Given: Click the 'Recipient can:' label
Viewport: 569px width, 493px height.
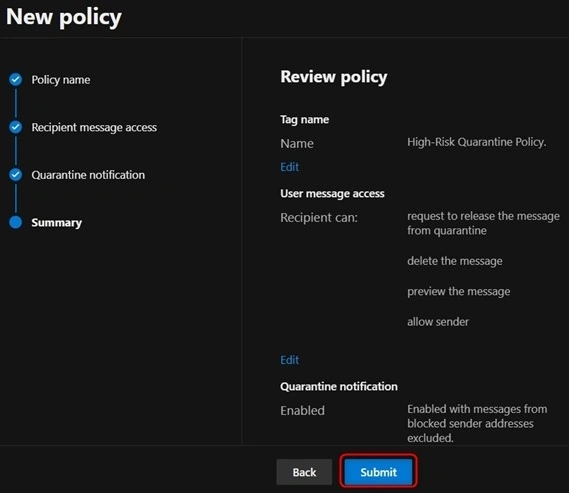Looking at the screenshot, I should pyautogui.click(x=319, y=218).
